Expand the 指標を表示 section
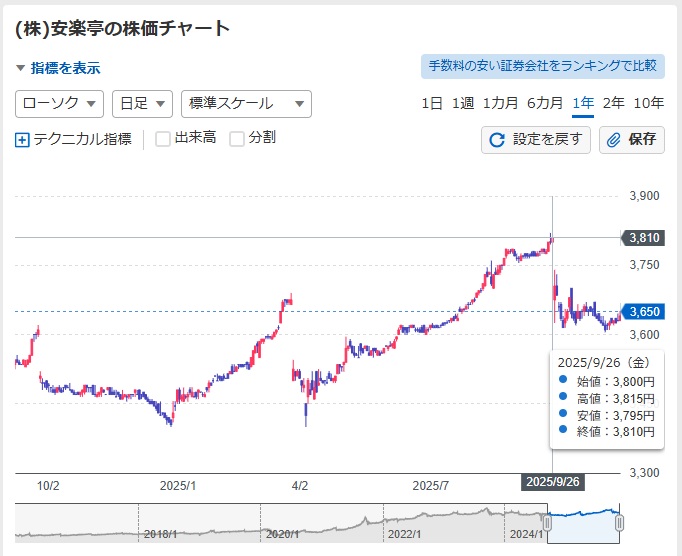Image resolution: width=682 pixels, height=556 pixels. click(58, 68)
